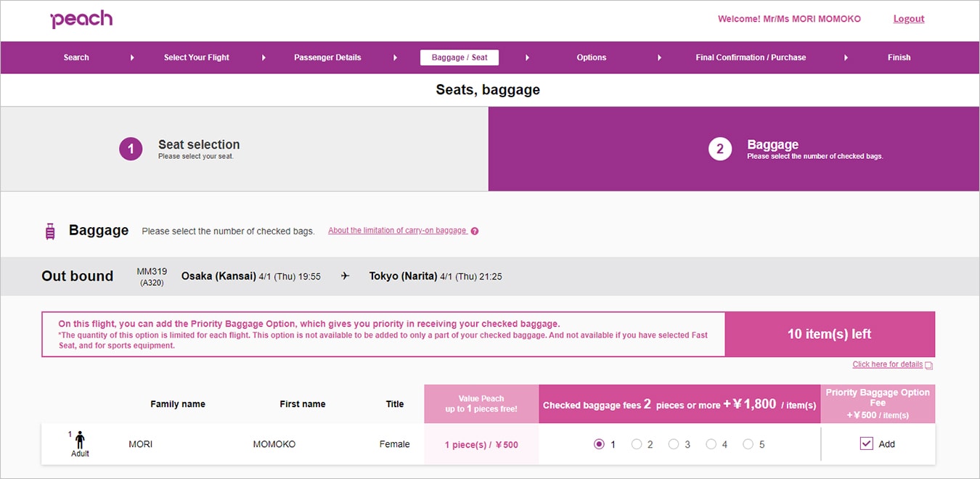This screenshot has height=479, width=980.
Task: Click the family name MORI cell
Action: 141,444
